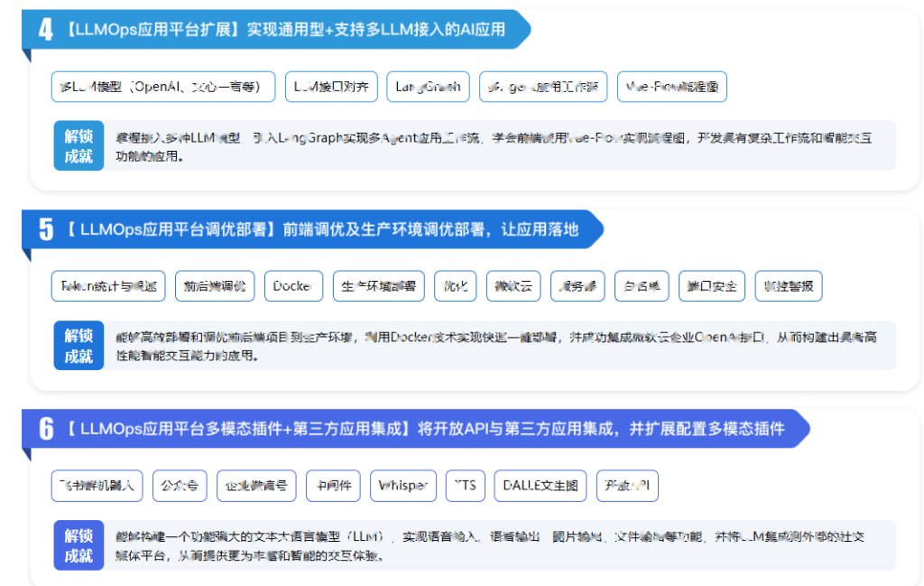Select the 'LangGraph' tag

click(x=427, y=87)
